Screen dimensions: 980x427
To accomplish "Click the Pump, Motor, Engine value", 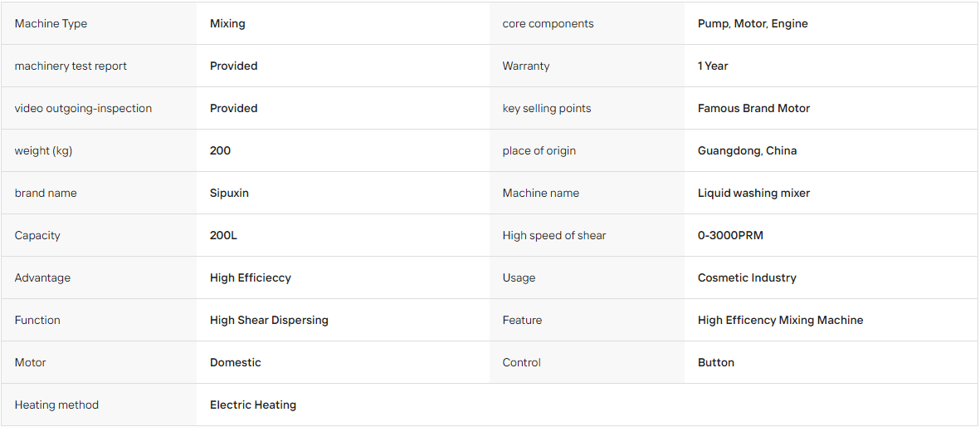I will 753,24.
